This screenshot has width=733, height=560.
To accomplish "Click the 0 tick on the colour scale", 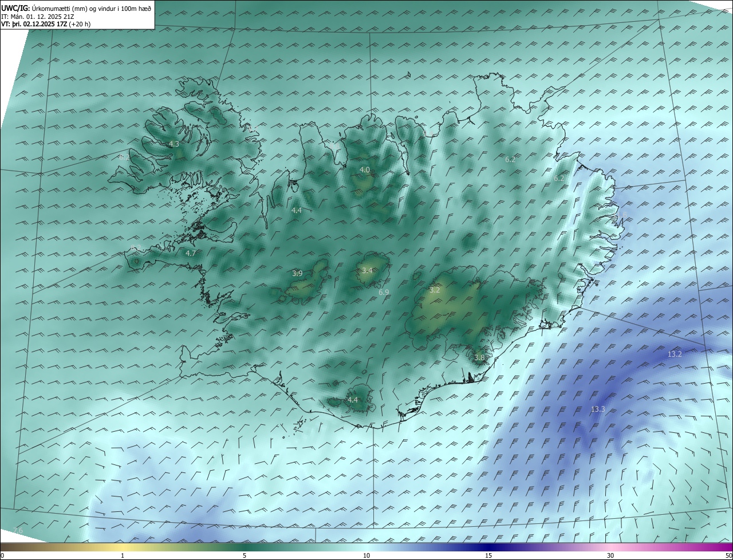I will 2,555.
